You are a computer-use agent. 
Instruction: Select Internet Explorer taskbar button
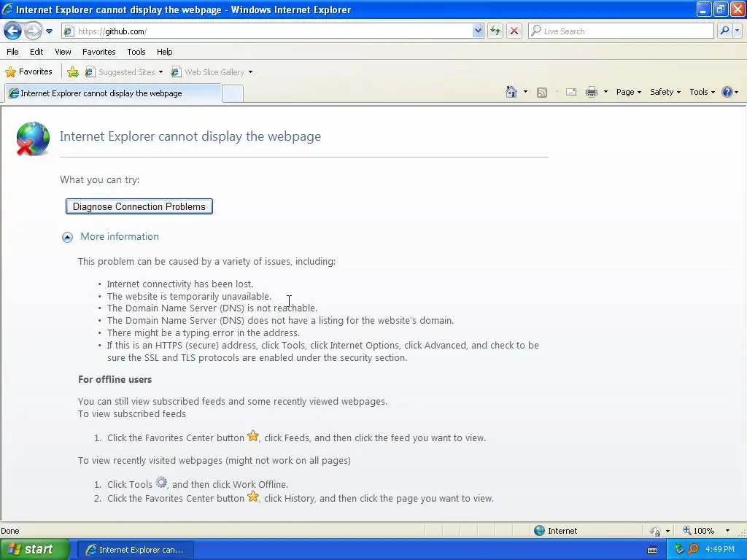135,550
